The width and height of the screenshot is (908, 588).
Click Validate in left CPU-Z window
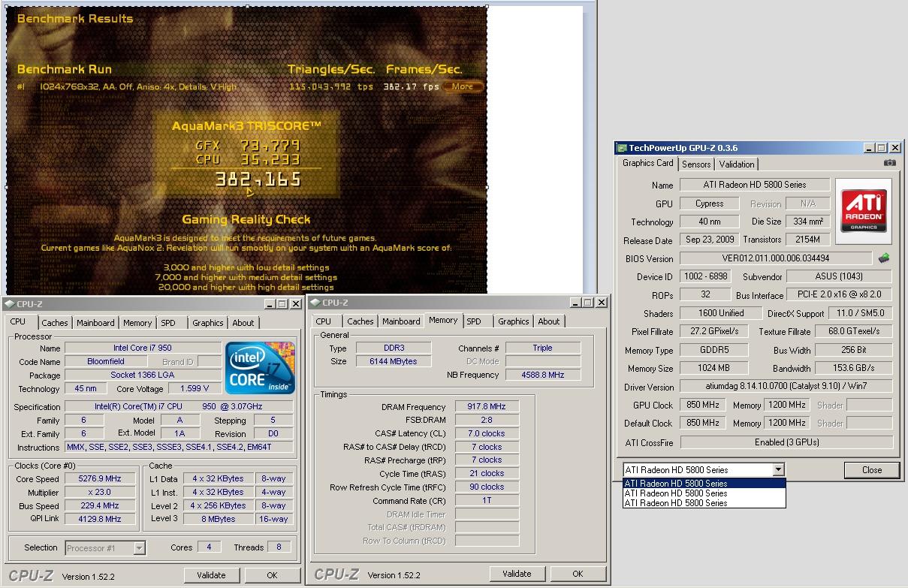click(211, 575)
